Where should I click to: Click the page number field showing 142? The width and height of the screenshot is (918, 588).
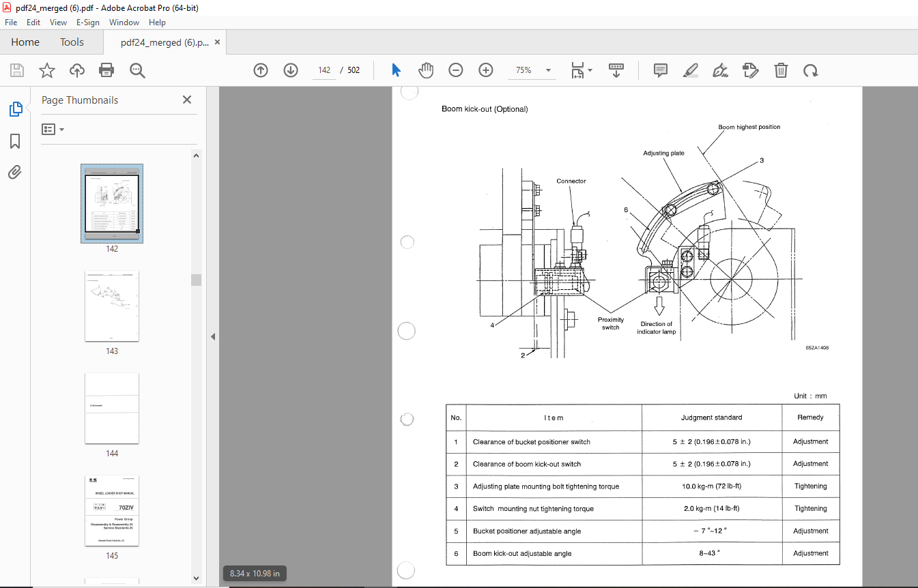(324, 70)
